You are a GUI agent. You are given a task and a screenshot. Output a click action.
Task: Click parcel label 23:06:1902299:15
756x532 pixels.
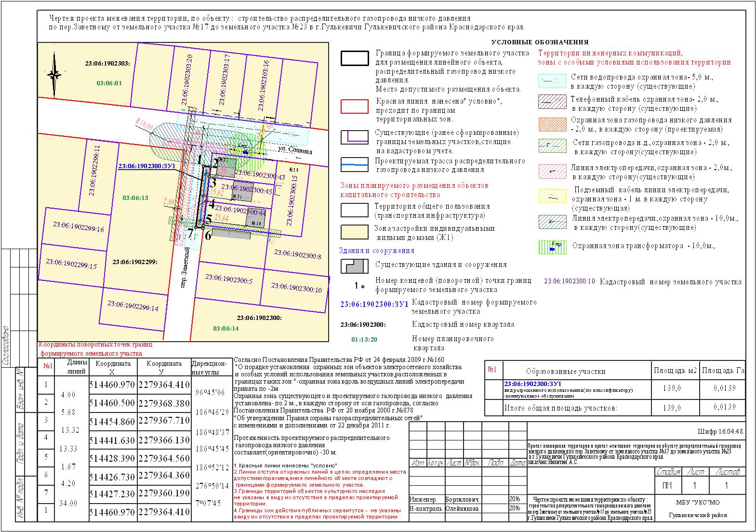point(71,263)
